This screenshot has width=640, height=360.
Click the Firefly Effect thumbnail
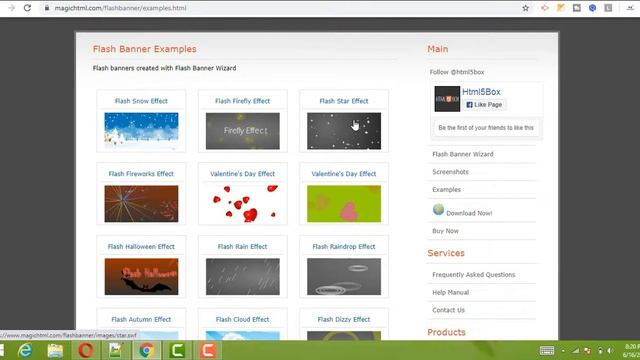[x=242, y=131]
